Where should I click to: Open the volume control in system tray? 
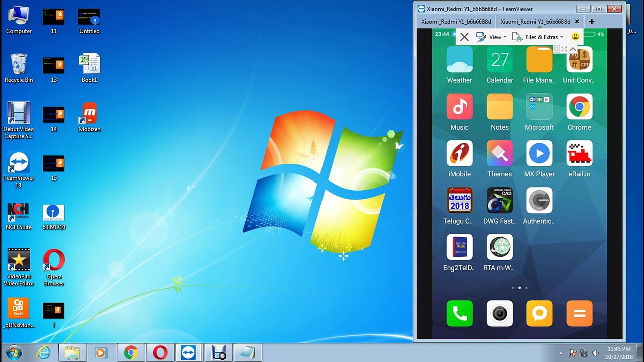click(x=596, y=353)
